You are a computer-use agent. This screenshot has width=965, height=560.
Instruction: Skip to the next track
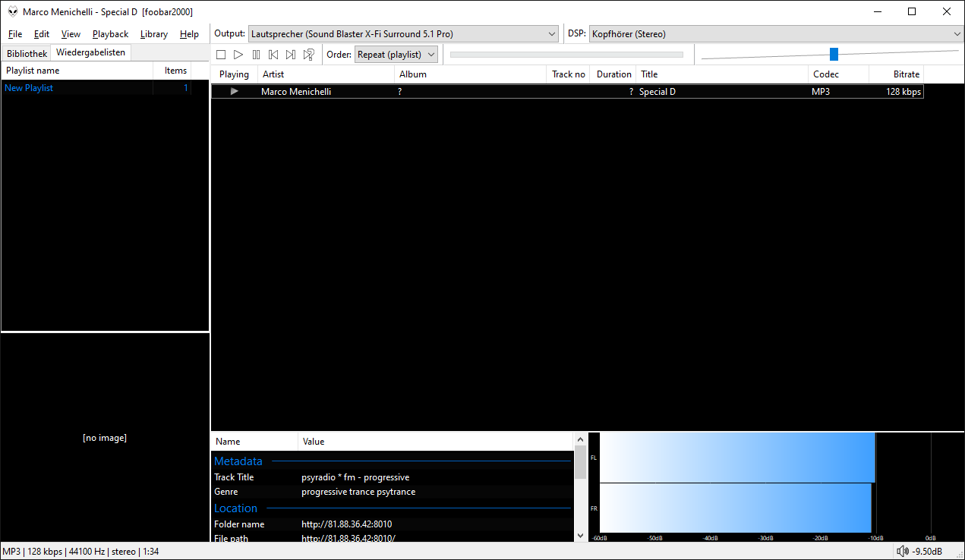pos(291,55)
